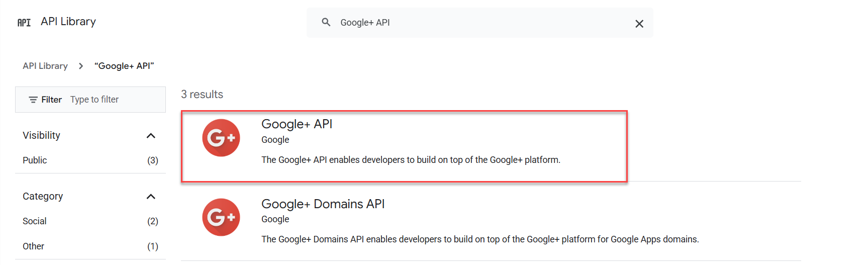Click the (3) count beside Public
Viewport: 868px width, 265px height.
[153, 160]
